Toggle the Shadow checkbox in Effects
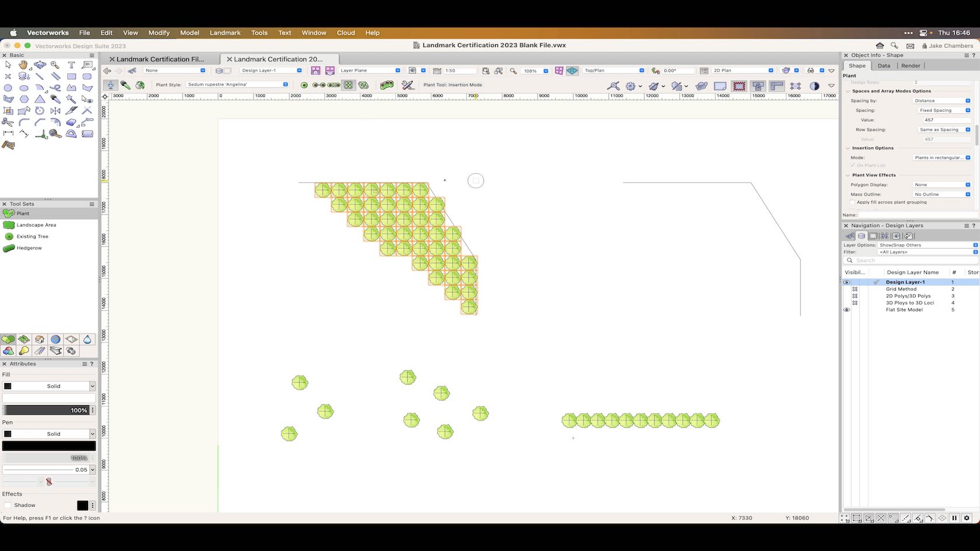 (8, 505)
